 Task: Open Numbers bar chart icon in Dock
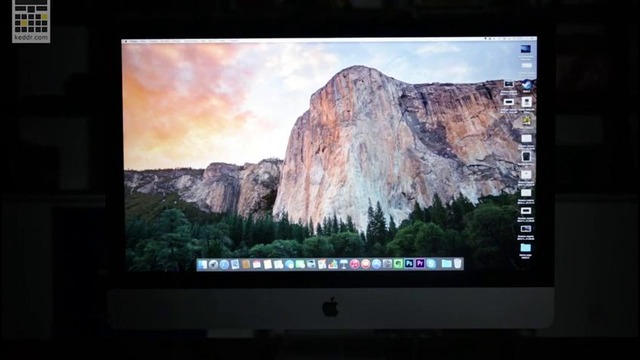(333, 264)
